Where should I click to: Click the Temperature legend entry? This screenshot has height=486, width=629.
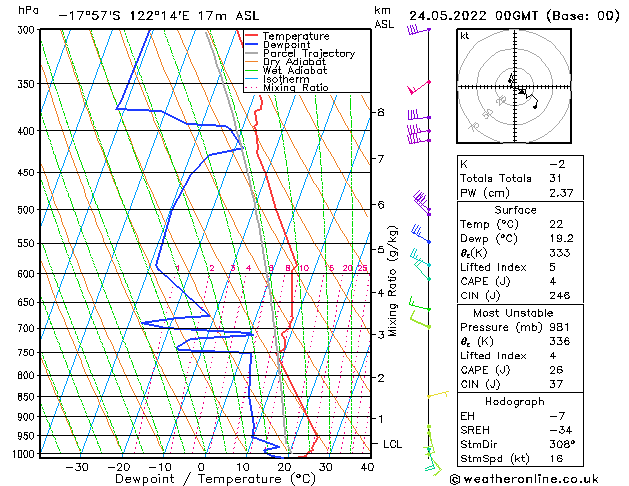(296, 36)
